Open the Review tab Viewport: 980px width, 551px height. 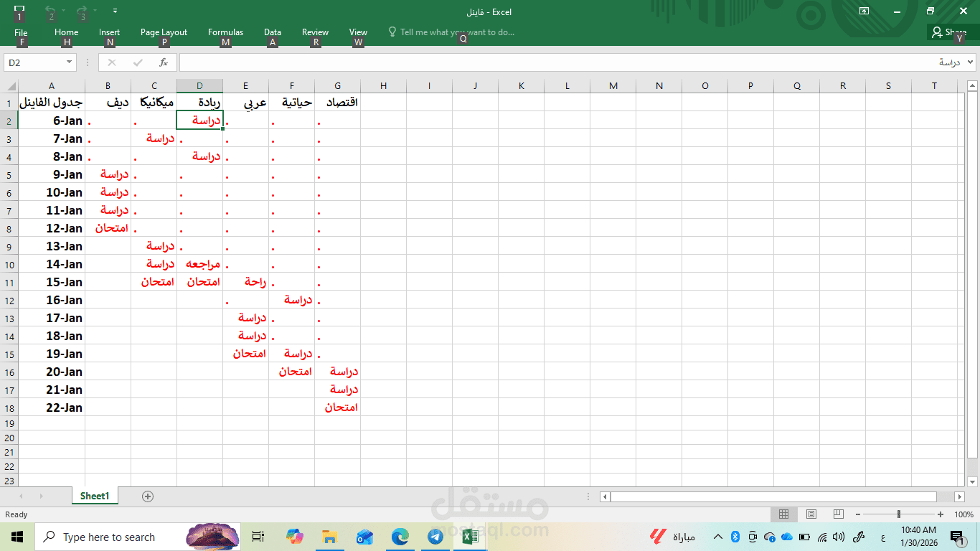315,32
